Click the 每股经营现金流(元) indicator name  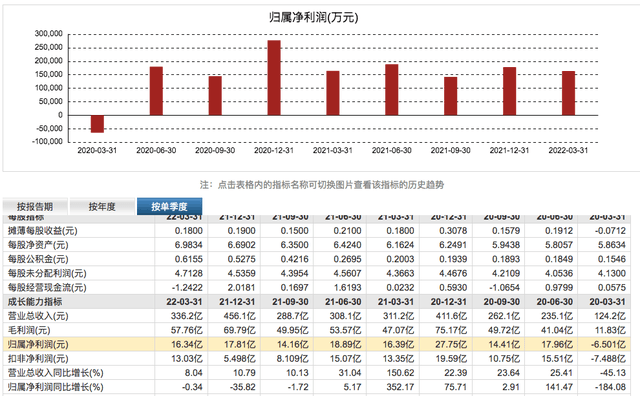point(47,287)
